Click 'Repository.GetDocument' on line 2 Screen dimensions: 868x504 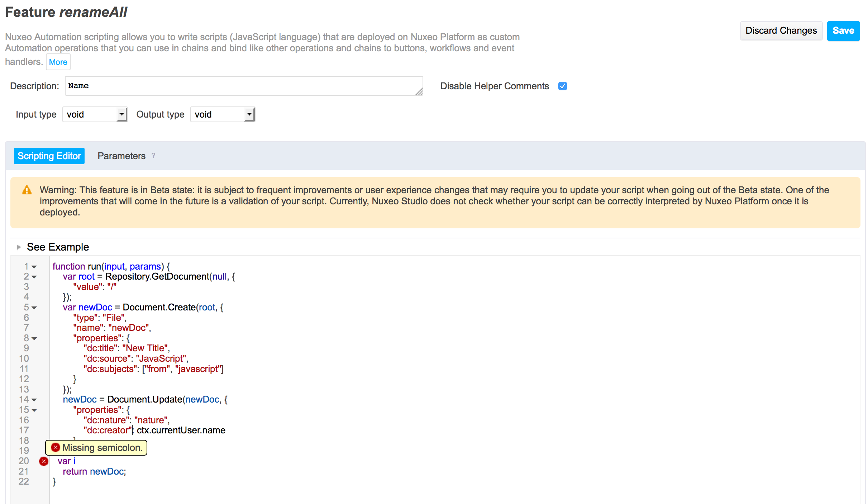click(x=157, y=276)
